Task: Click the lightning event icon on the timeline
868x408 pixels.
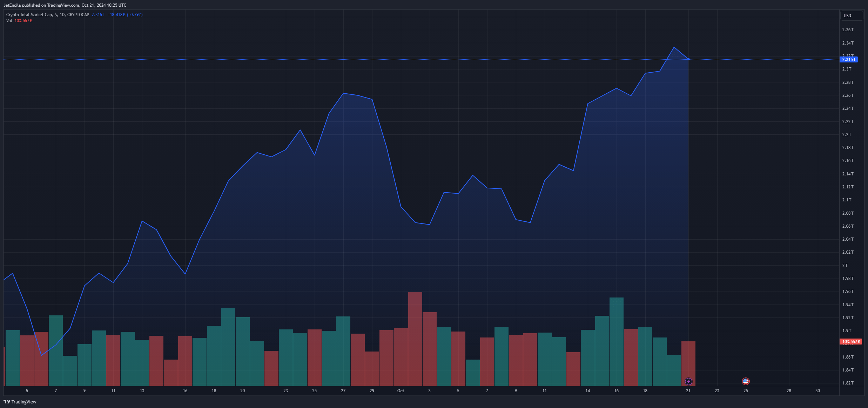Action: point(688,381)
